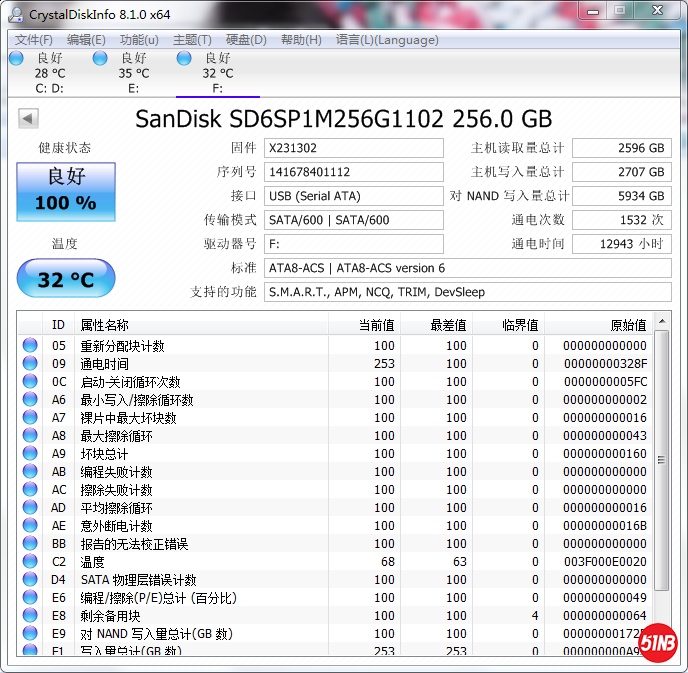Click the previous disk arrow button
This screenshot has height=673, width=688.
point(28,119)
